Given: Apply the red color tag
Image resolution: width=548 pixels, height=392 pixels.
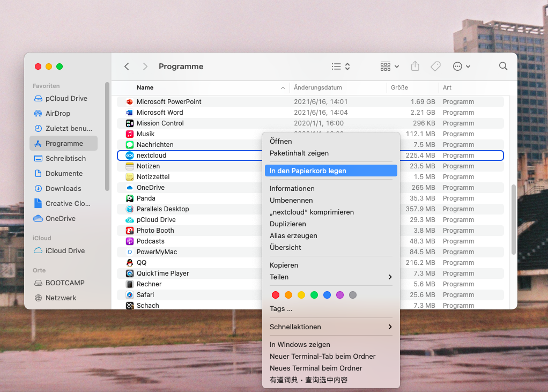Looking at the screenshot, I should [276, 295].
